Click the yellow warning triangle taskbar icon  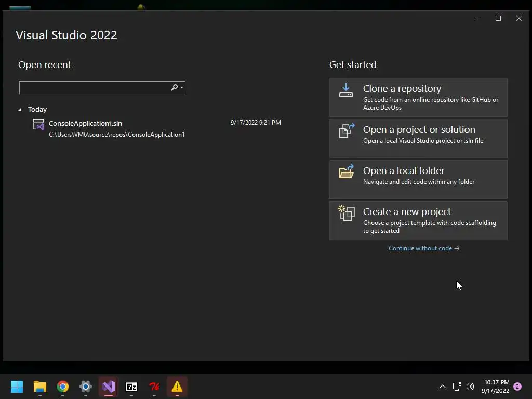177,387
